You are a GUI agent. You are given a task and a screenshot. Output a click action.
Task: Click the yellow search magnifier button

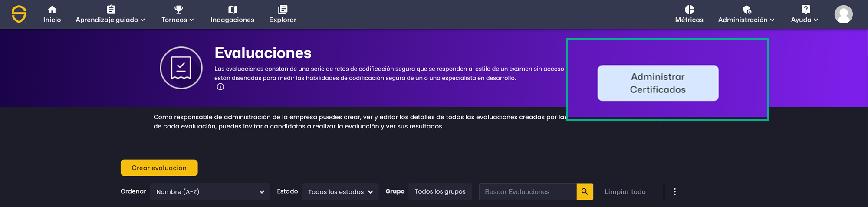tap(585, 191)
